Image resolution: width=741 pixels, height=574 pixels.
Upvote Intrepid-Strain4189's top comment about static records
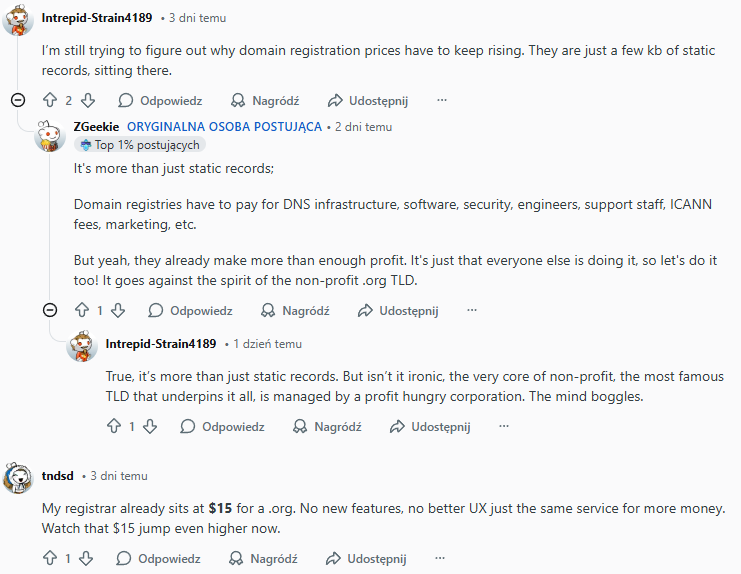[x=50, y=100]
